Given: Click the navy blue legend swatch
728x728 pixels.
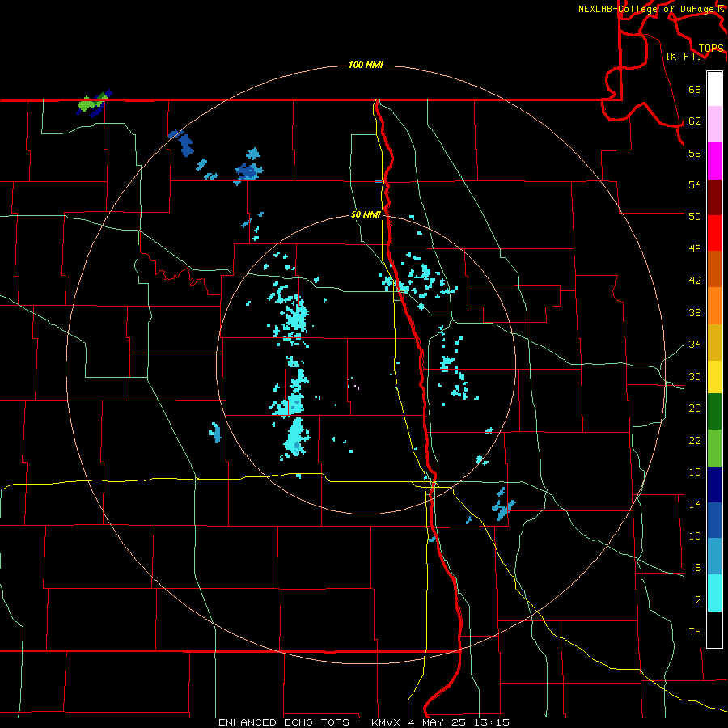Looking at the screenshot, I should 714,485.
